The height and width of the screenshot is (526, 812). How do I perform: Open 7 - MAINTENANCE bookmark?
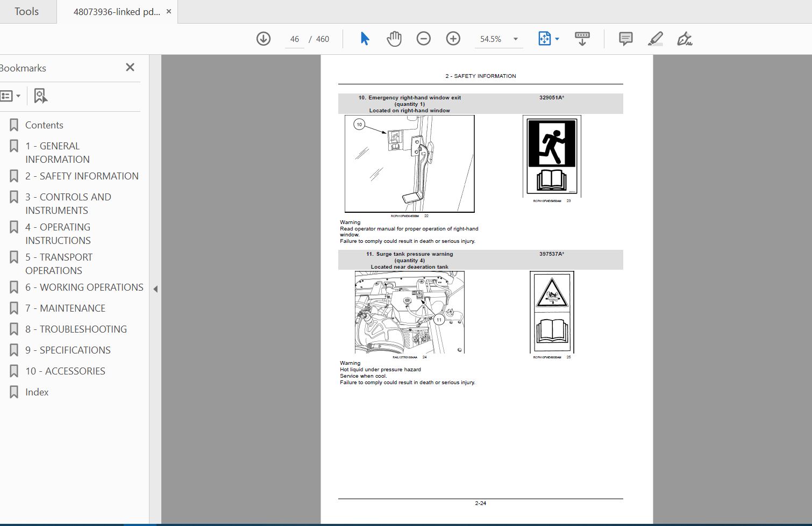coord(65,308)
